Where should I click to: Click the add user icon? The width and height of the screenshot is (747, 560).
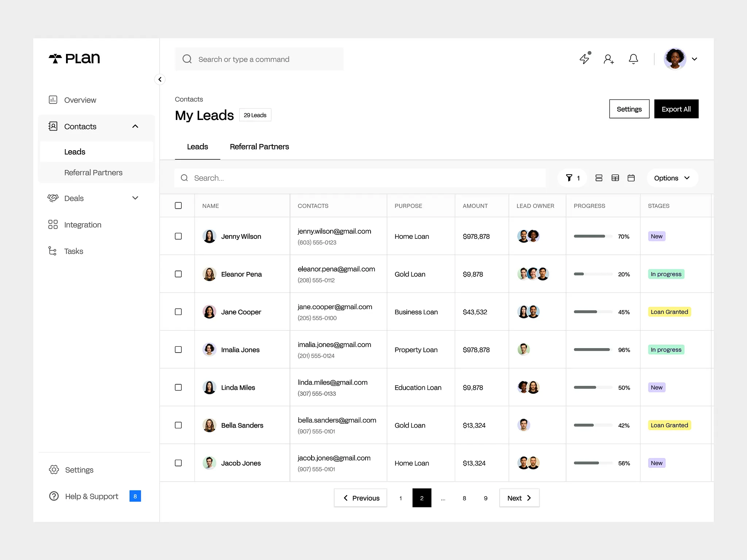pos(608,59)
